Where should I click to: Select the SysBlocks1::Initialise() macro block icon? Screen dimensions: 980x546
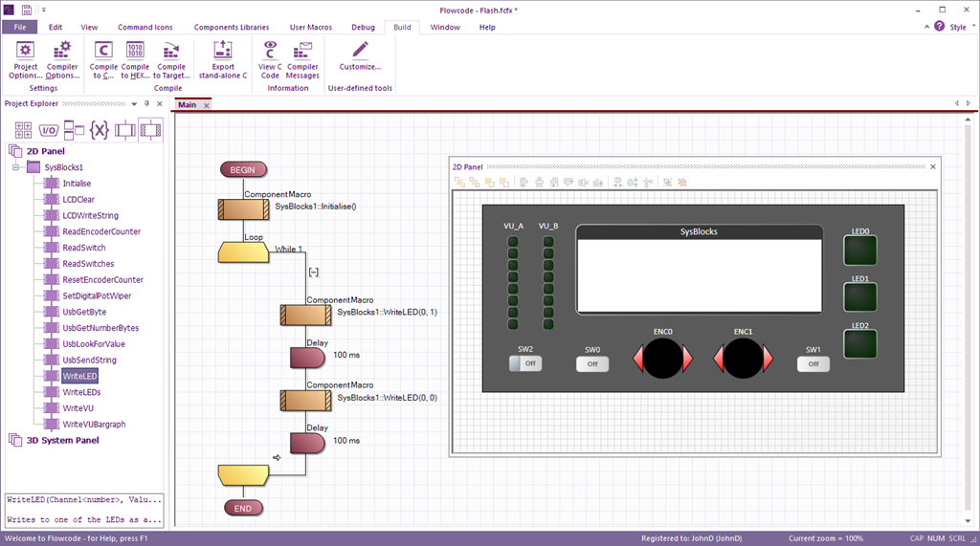click(x=244, y=209)
